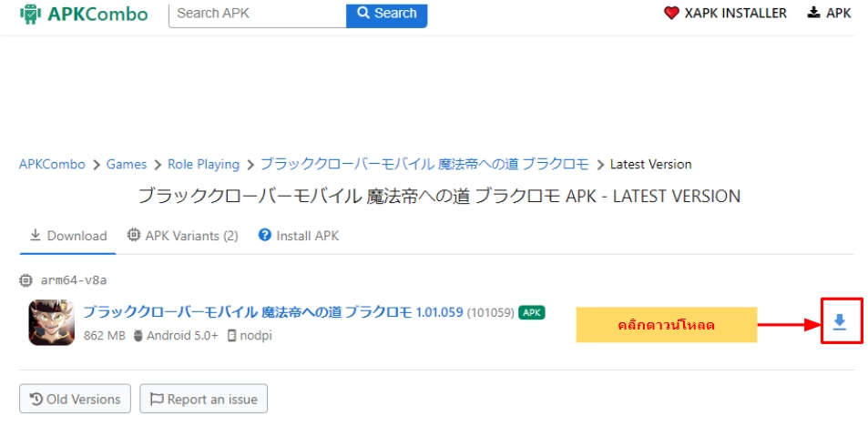
Task: Click the download icon beside APK in the header
Action: (x=813, y=13)
